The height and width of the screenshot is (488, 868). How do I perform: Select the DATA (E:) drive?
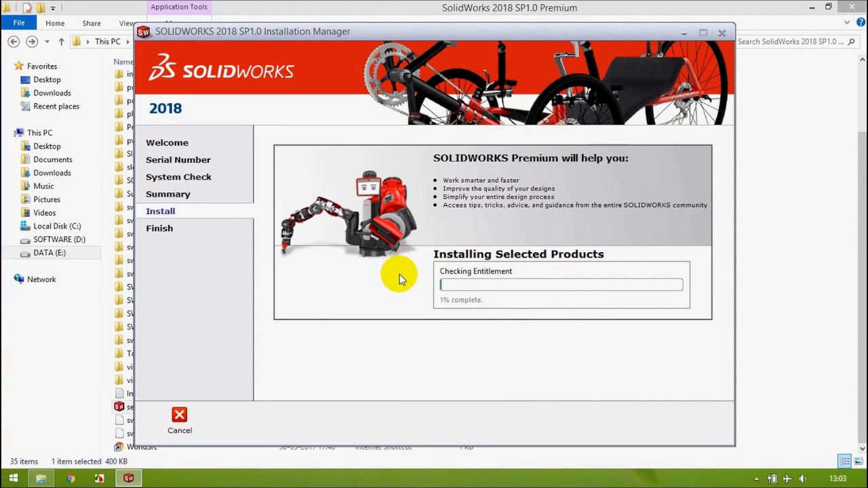tap(50, 253)
